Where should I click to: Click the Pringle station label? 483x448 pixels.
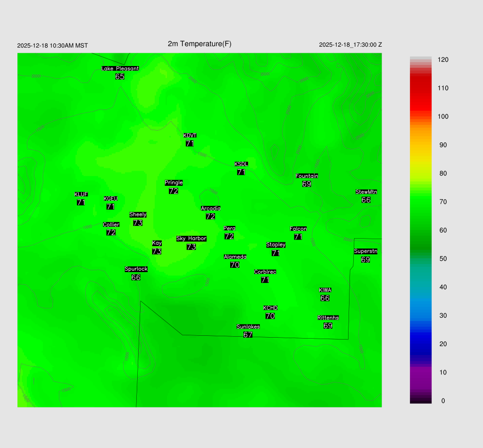(174, 183)
